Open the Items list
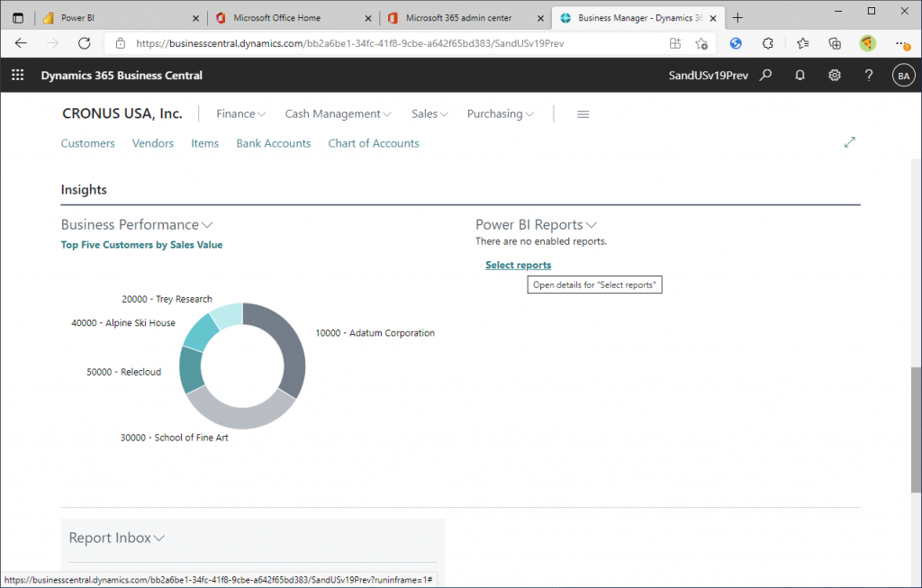This screenshot has width=922, height=588. (x=204, y=143)
